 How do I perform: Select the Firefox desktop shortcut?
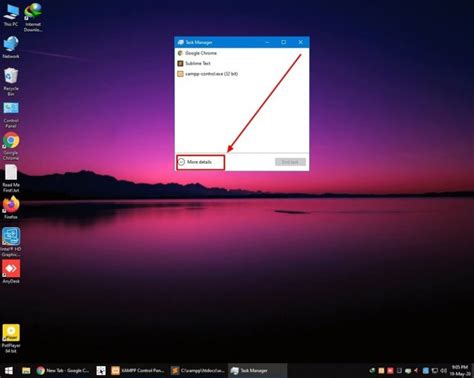coord(11,208)
